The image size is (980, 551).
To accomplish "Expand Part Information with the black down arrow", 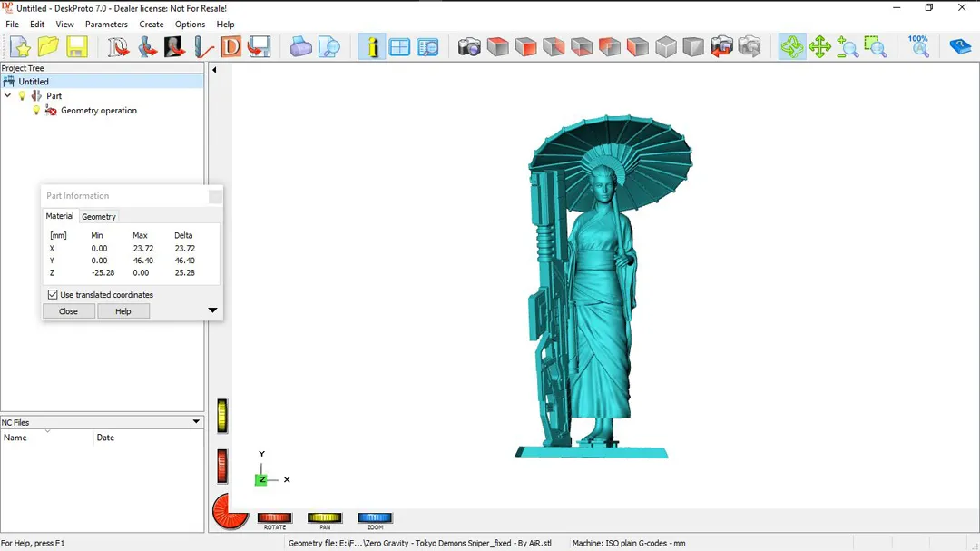I will point(212,310).
